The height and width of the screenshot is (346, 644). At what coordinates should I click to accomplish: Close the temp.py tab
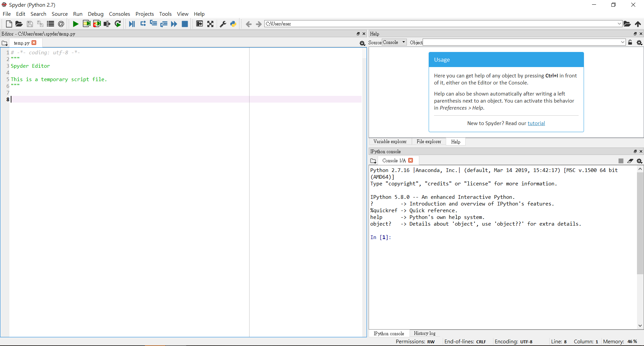[34, 43]
